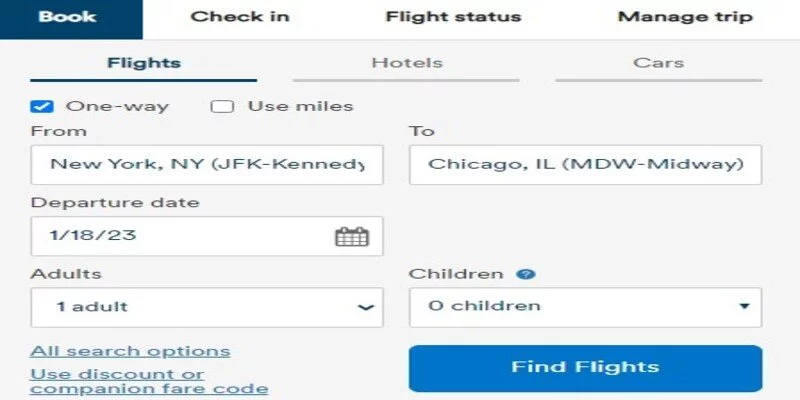Click the To destination input field

[x=585, y=165]
